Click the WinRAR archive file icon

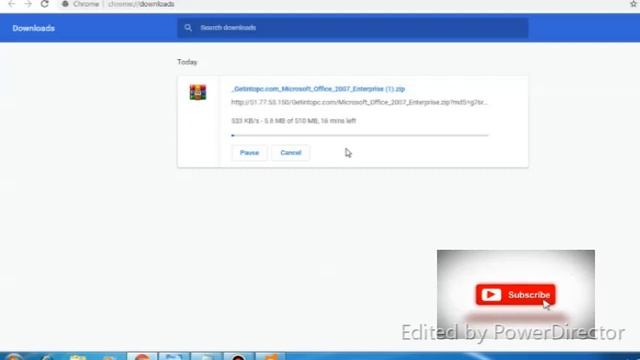click(x=198, y=92)
